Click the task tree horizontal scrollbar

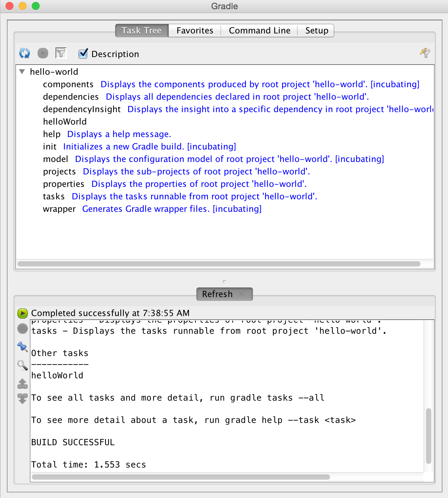pos(219,264)
